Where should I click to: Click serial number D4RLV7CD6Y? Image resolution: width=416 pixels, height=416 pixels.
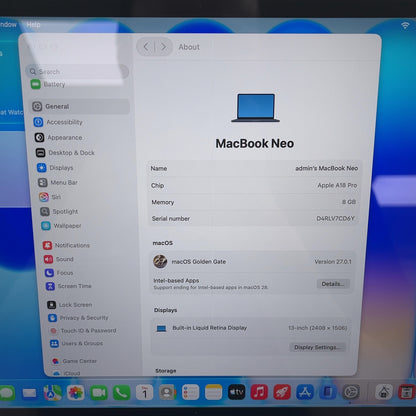tap(335, 219)
